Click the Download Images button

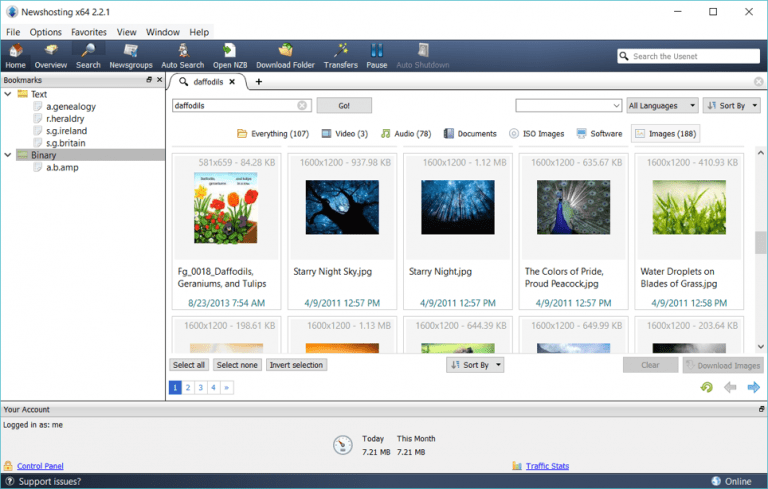(x=723, y=365)
